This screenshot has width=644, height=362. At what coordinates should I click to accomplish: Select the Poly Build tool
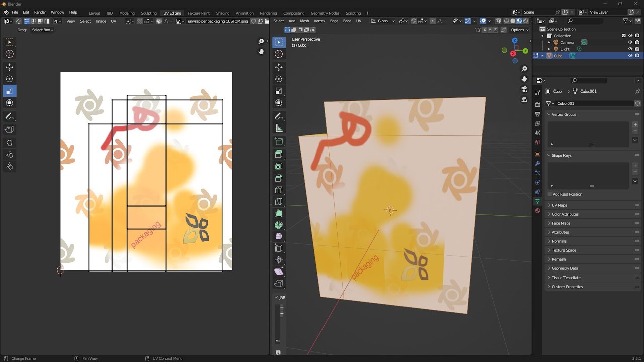[279, 213]
